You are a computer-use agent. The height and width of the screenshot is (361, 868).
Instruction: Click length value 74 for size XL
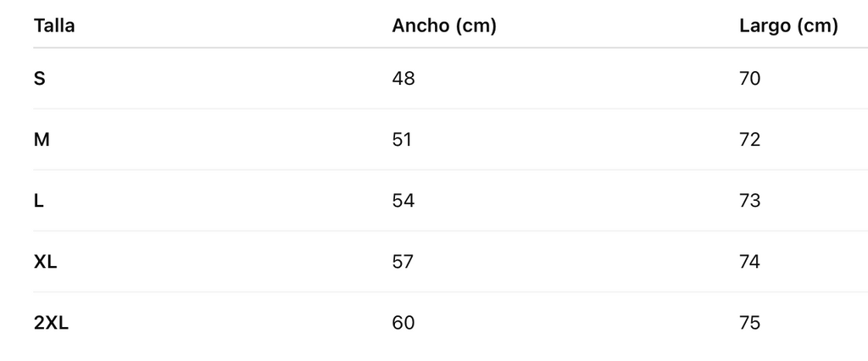coord(750,262)
